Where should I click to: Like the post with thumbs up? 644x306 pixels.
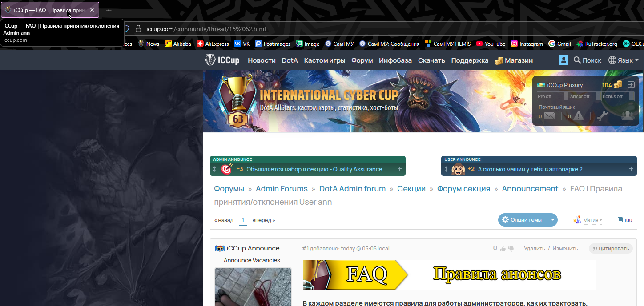(503, 249)
